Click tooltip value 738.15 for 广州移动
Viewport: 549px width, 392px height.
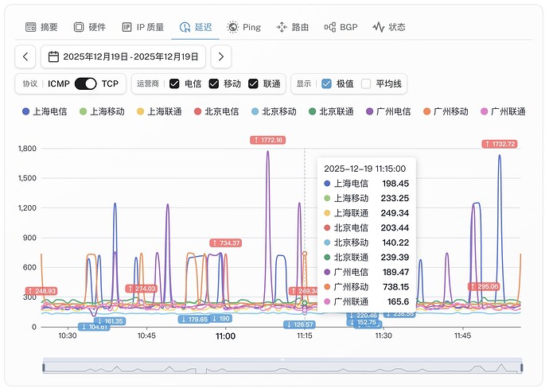click(x=395, y=287)
